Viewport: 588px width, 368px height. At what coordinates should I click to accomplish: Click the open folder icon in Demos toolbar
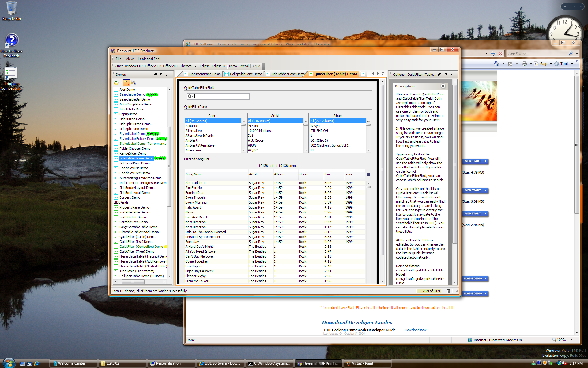(x=116, y=83)
